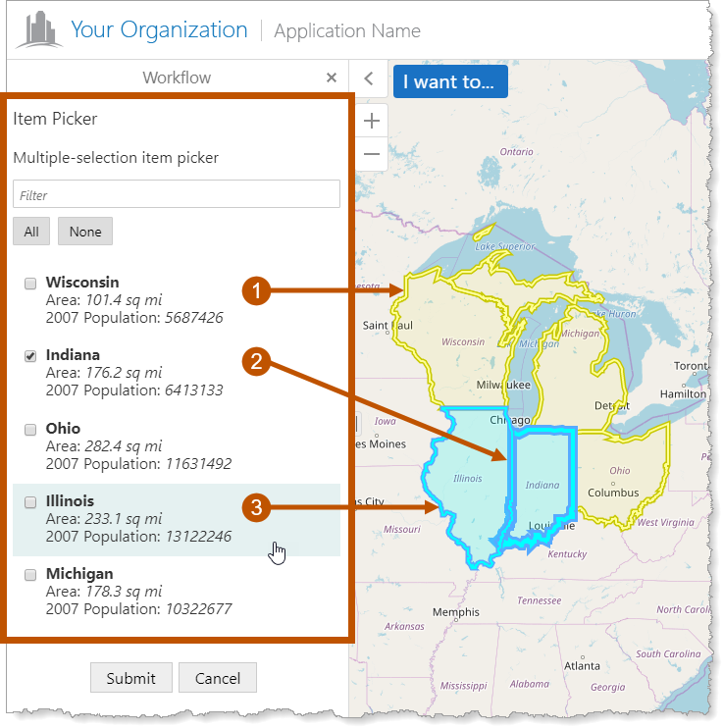The width and height of the screenshot is (723, 728).
Task: Collapse the side panel with the chevron arrow
Action: pos(369,79)
